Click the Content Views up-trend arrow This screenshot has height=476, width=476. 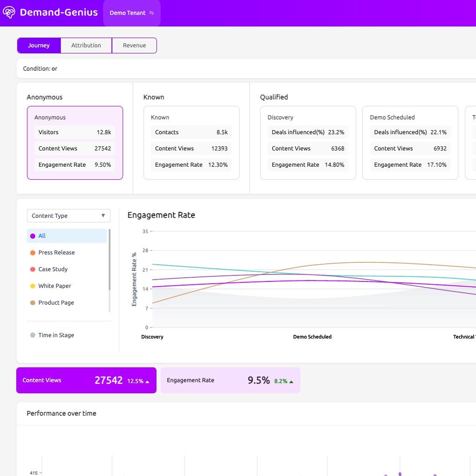coord(147,381)
